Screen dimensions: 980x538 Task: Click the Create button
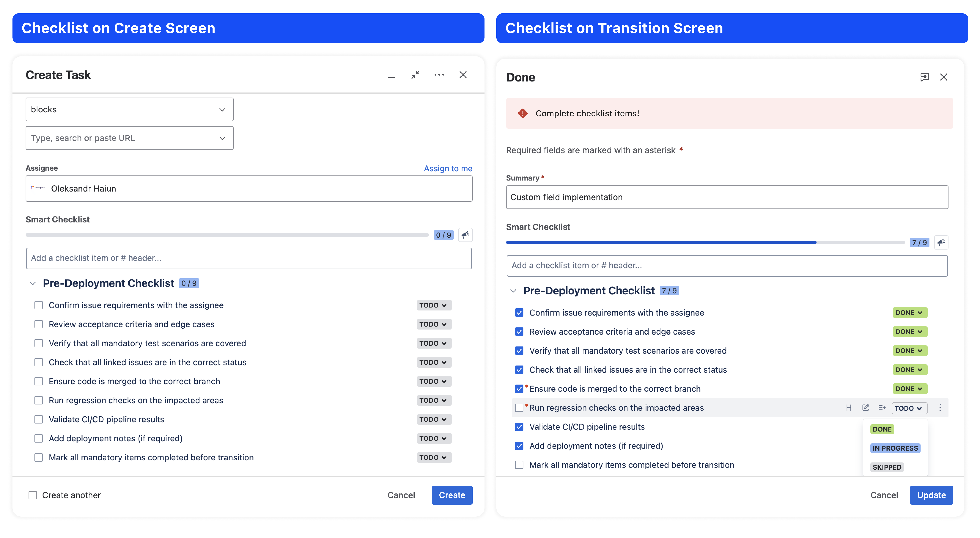point(452,495)
